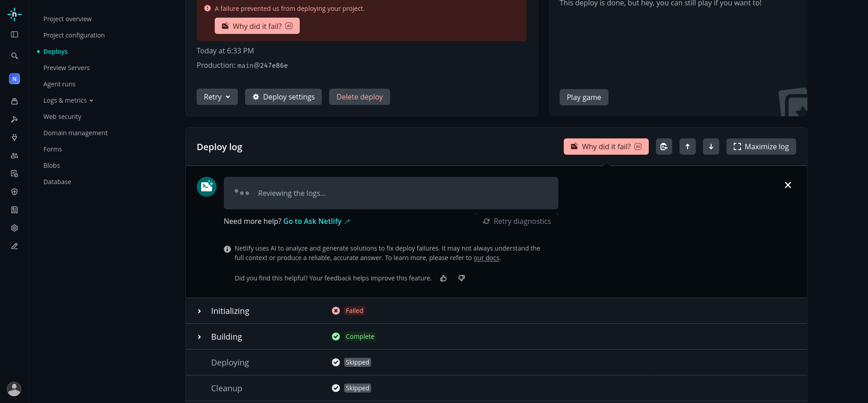Select the blue N team avatar
This screenshot has height=403, width=868.
(14, 79)
